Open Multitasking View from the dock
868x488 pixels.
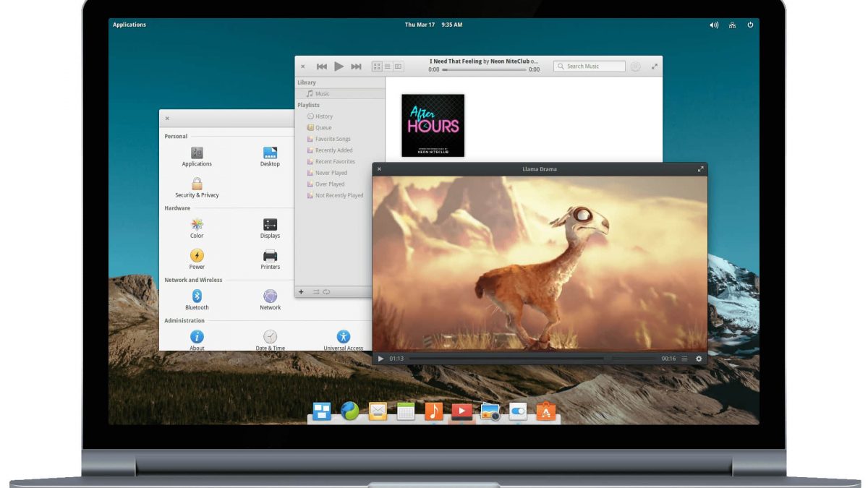click(322, 411)
